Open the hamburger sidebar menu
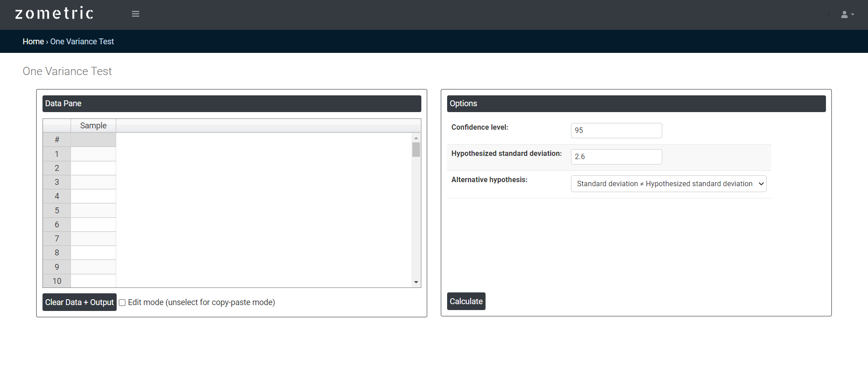 [x=136, y=14]
